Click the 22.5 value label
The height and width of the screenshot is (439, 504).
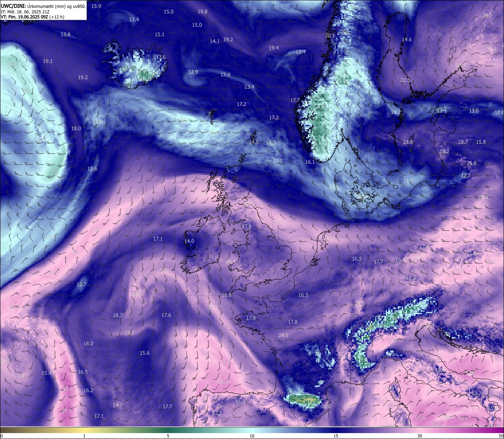click(405, 80)
